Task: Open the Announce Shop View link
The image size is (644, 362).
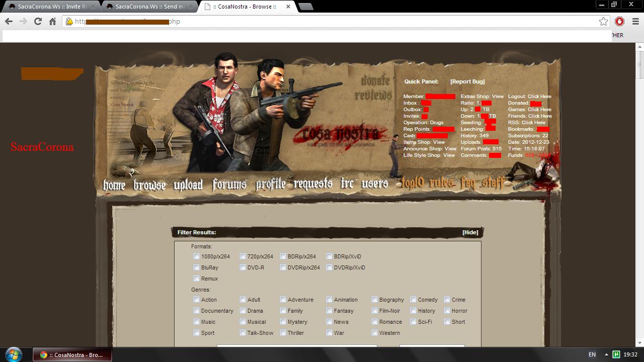Action: [x=430, y=149]
